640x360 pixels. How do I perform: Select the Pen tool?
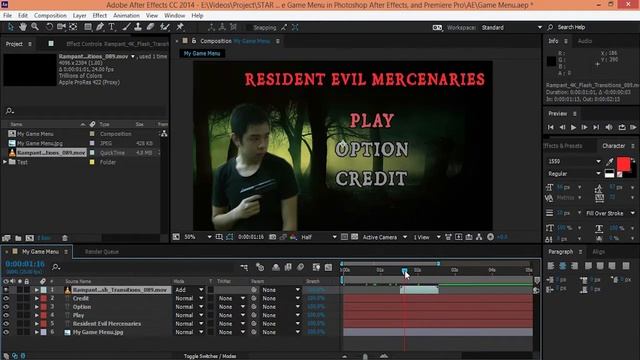pos(100,27)
